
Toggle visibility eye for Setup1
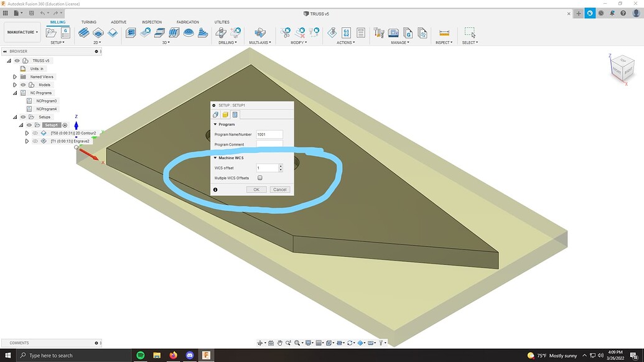click(x=29, y=125)
